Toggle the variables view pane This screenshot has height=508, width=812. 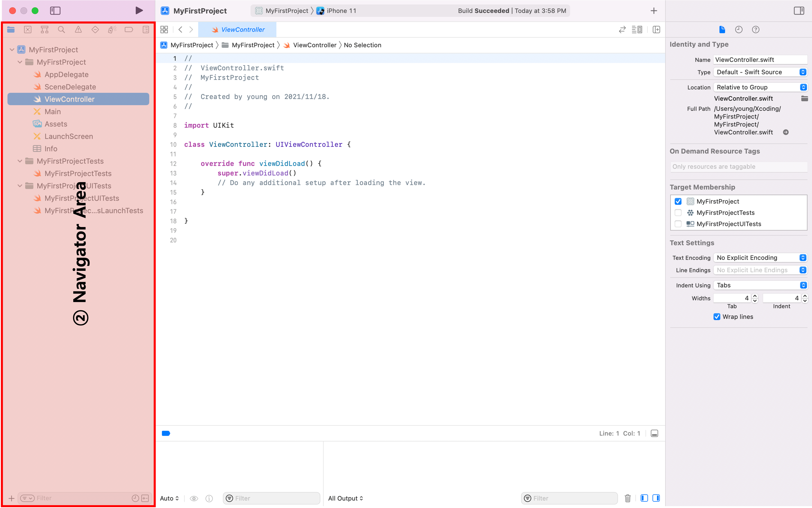click(x=644, y=498)
